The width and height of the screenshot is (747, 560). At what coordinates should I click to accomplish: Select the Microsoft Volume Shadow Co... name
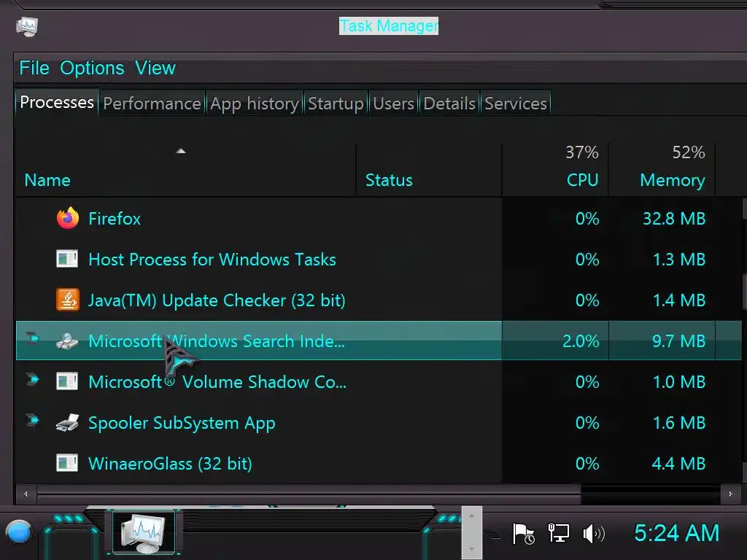(217, 382)
